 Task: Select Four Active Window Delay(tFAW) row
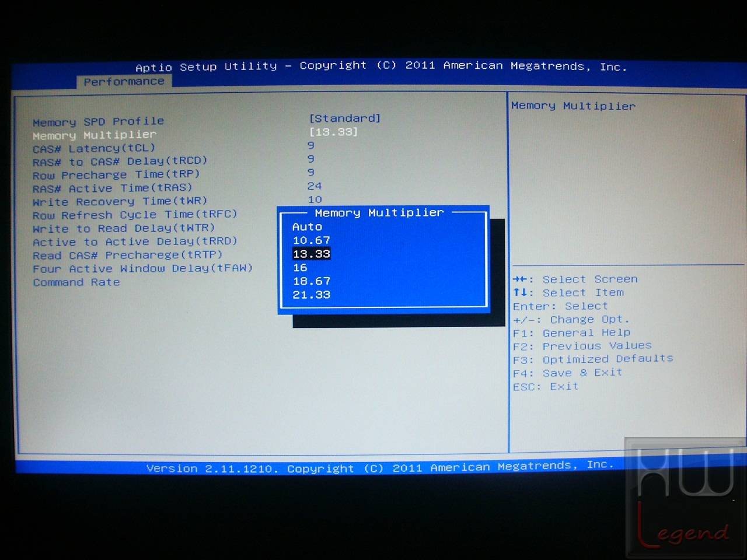(142, 268)
